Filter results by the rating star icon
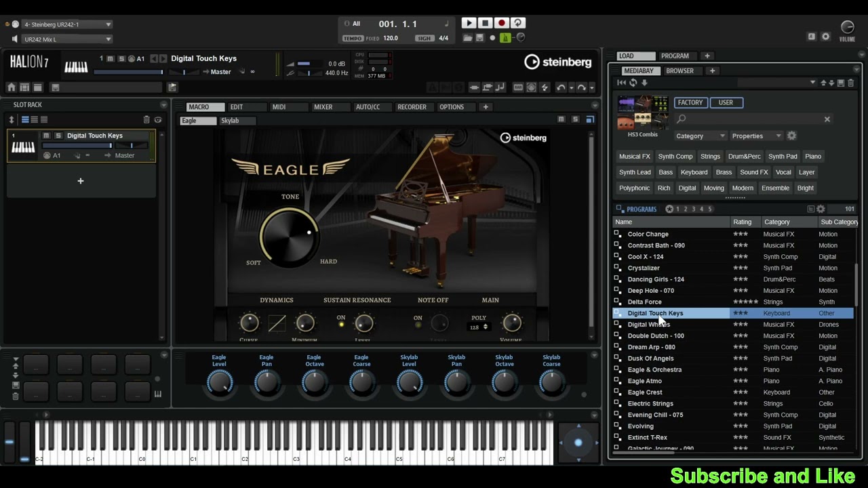This screenshot has height=488, width=868. [669, 209]
